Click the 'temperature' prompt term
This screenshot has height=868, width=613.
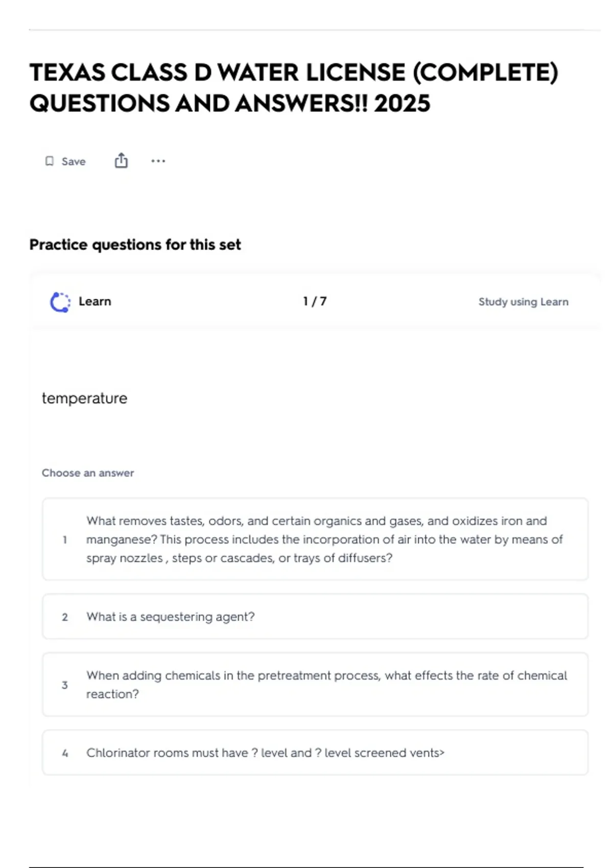[85, 398]
